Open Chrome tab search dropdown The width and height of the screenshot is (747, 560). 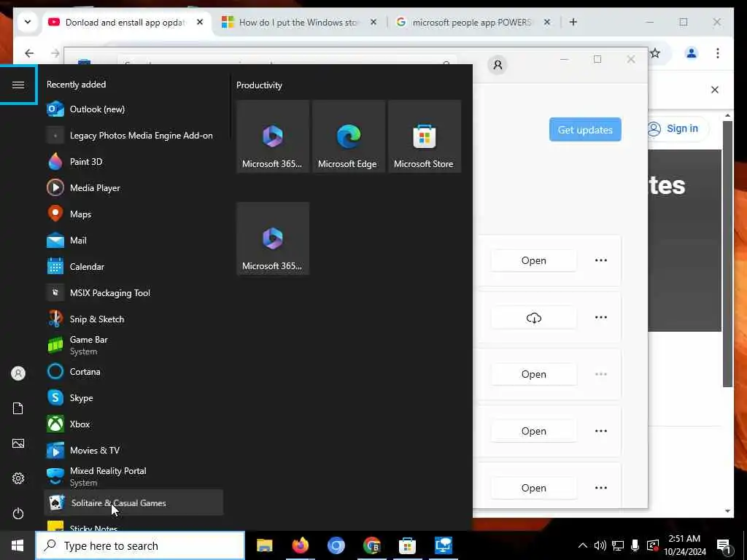(28, 22)
